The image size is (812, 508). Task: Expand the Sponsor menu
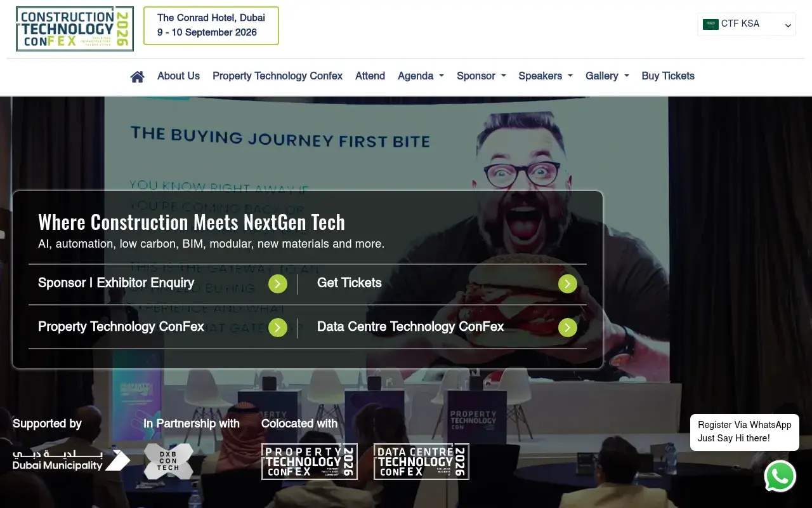(481, 76)
